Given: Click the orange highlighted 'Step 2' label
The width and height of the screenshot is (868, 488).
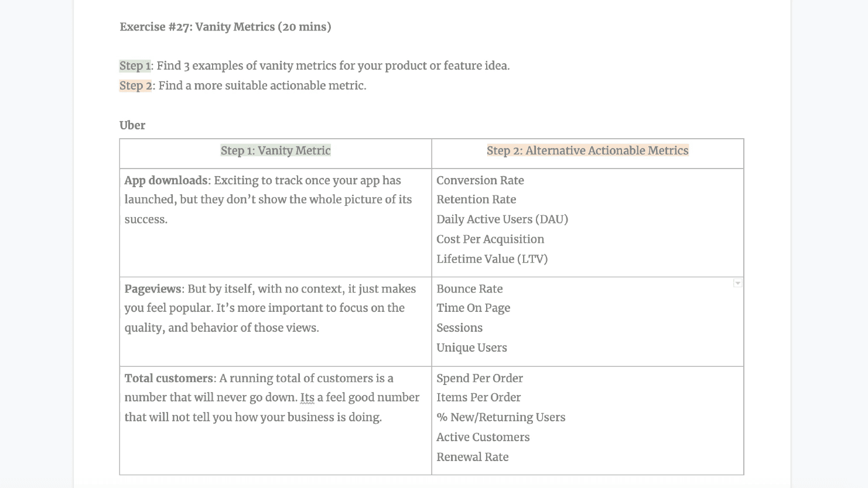Looking at the screenshot, I should click(x=135, y=85).
